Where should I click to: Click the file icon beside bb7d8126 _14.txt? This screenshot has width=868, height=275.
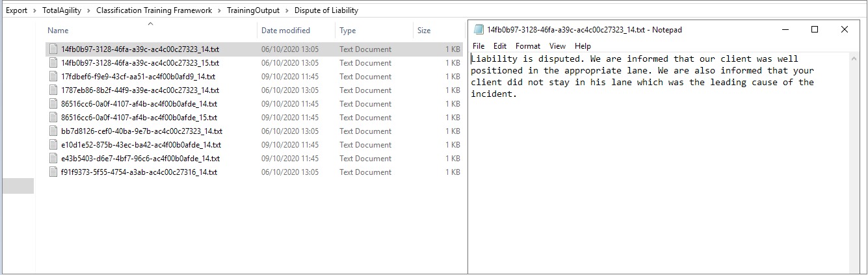[x=54, y=131]
